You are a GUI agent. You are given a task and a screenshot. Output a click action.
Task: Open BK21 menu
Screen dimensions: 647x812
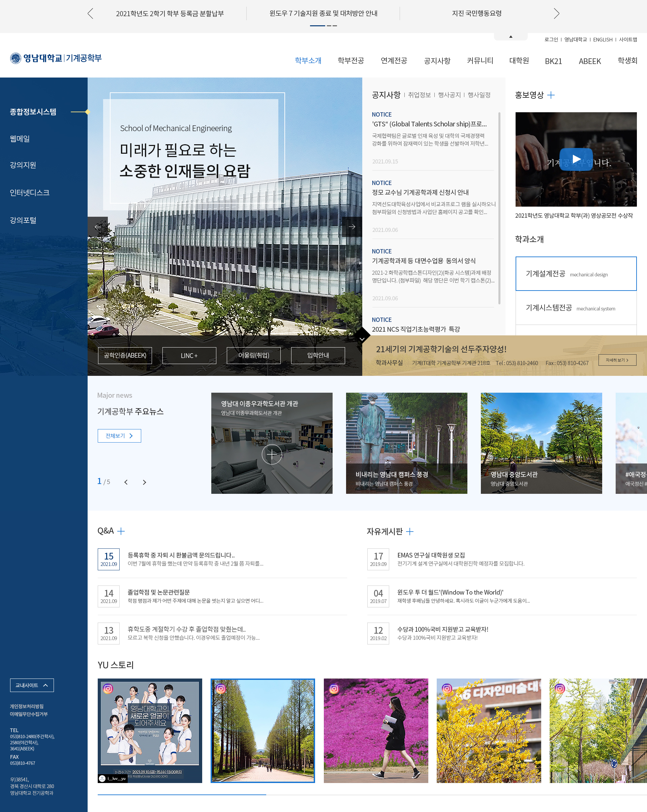[553, 61]
